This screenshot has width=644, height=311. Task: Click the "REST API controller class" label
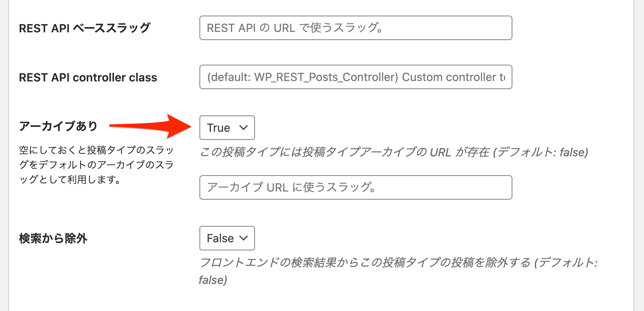[88, 77]
